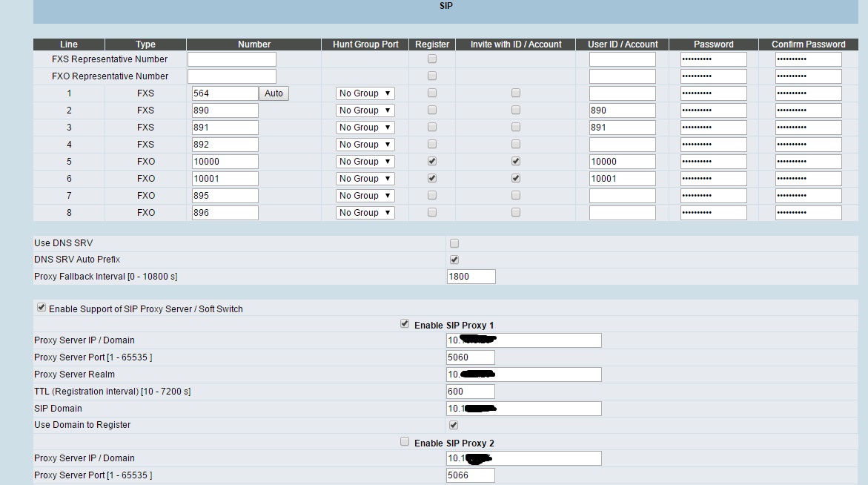Click the User ID field for line 2
Screen dimensions: 868x485
(622, 110)
